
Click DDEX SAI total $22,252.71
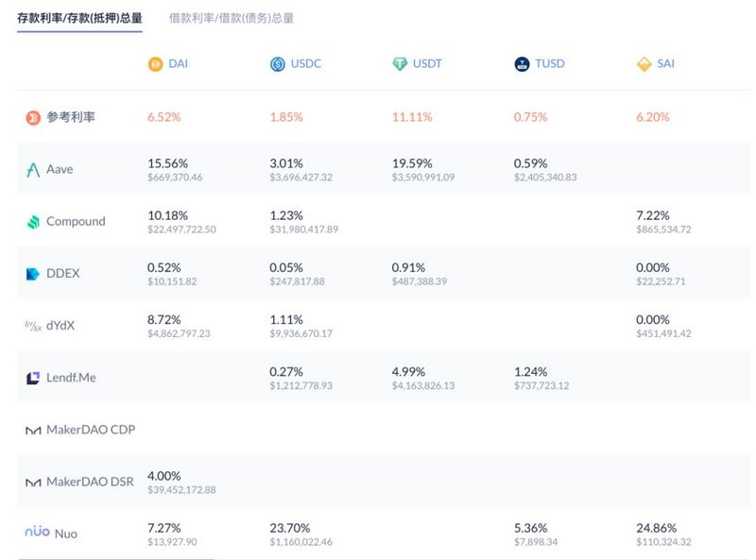coord(661,281)
